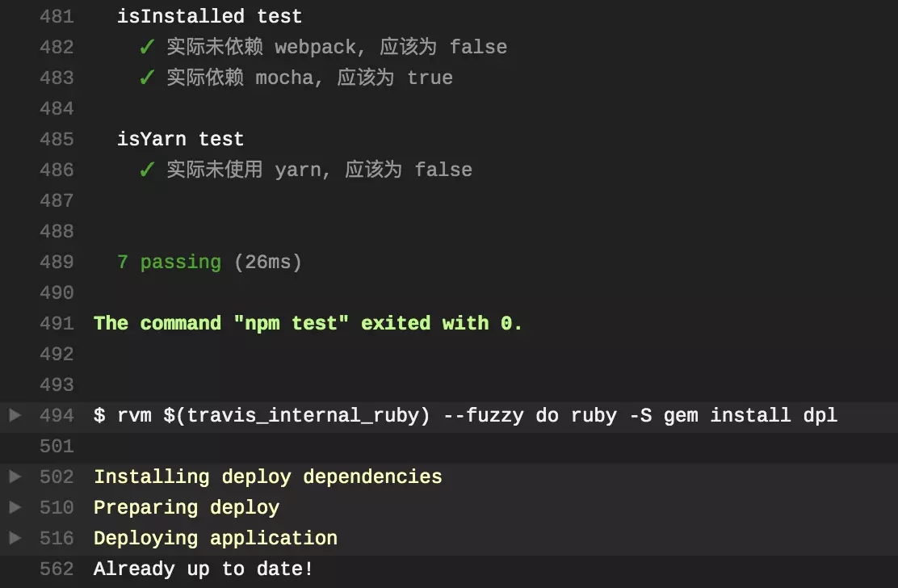898x588 pixels.
Task: Click line number 489
Action: click(x=57, y=262)
